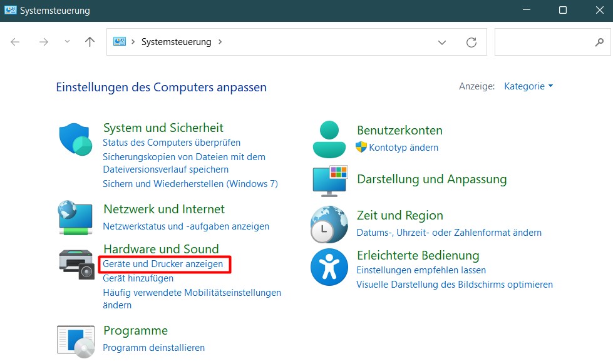Click the Zeit und Region globe clock icon
Screen dimensions: 613x364
point(329,225)
